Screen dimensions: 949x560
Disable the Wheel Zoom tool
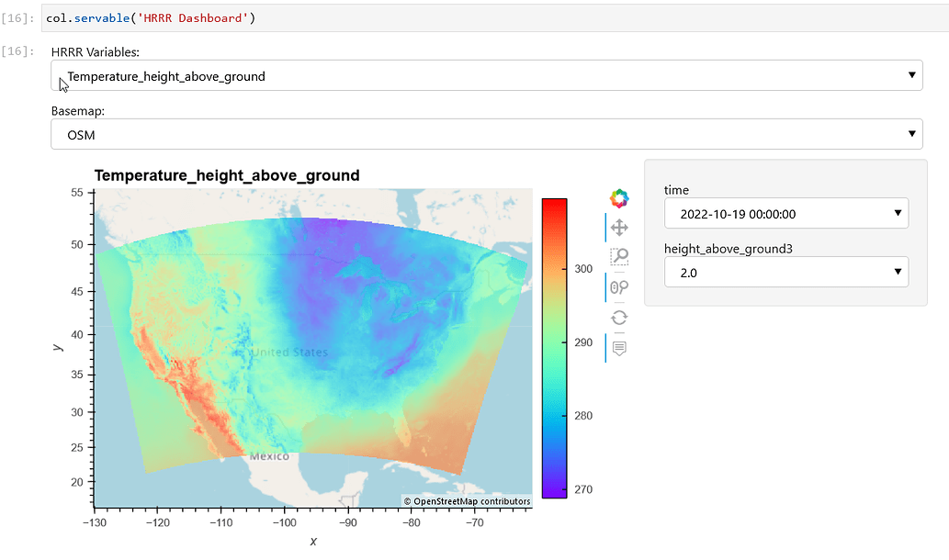coord(619,287)
